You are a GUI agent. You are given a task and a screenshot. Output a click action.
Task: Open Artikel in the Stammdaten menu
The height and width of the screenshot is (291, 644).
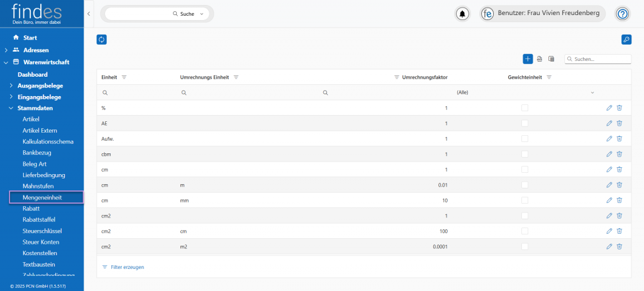point(31,119)
